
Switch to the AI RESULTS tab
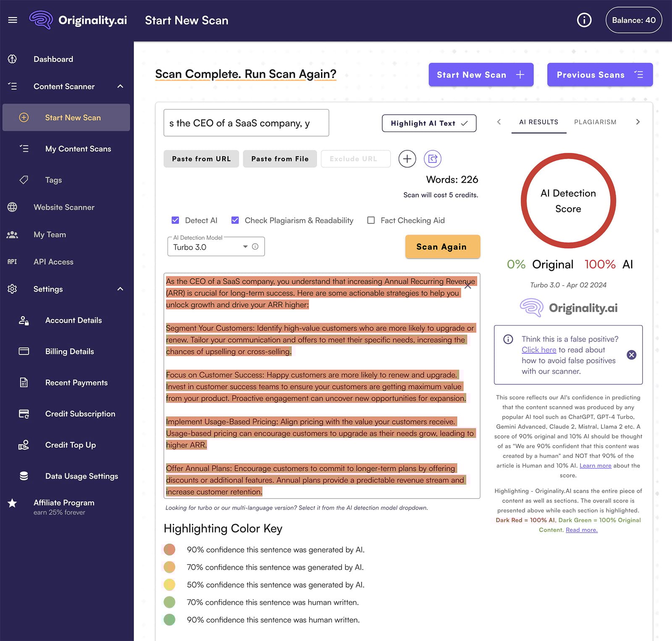(538, 122)
